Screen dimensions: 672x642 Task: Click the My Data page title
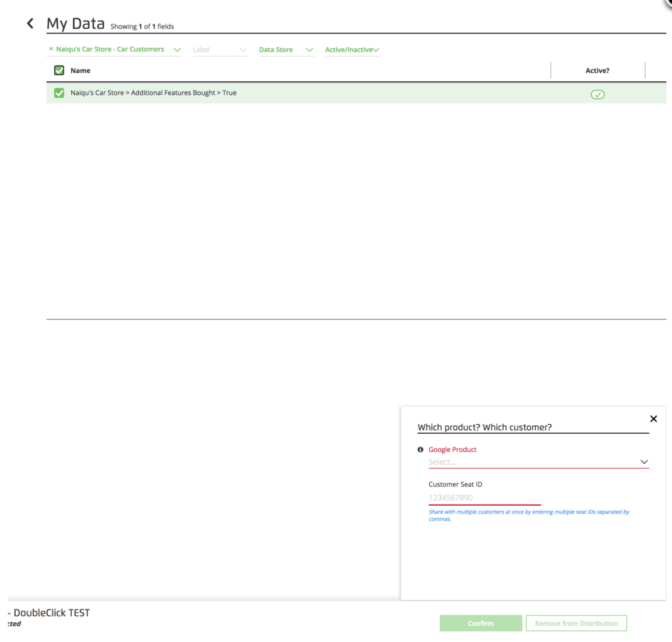coord(75,24)
